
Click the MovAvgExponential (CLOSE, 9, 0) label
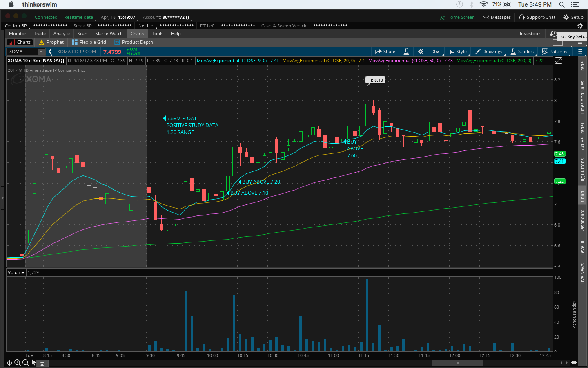[x=232, y=61]
